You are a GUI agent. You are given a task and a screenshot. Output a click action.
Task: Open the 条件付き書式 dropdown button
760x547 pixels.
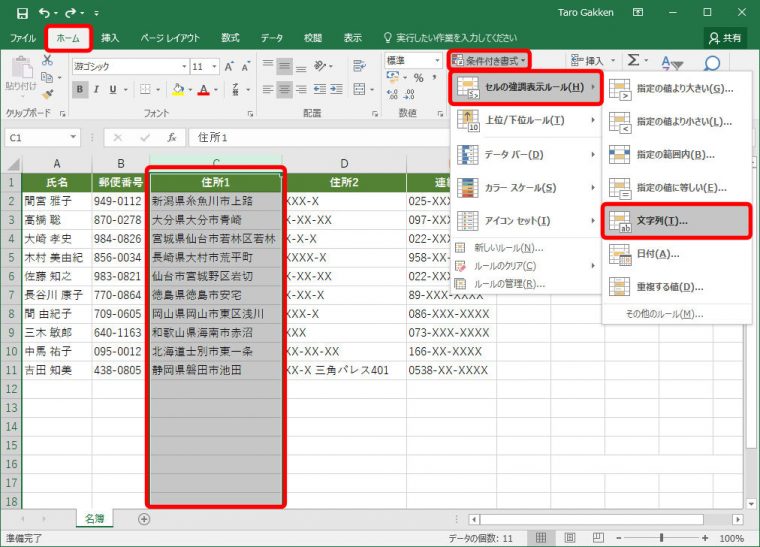(489, 61)
